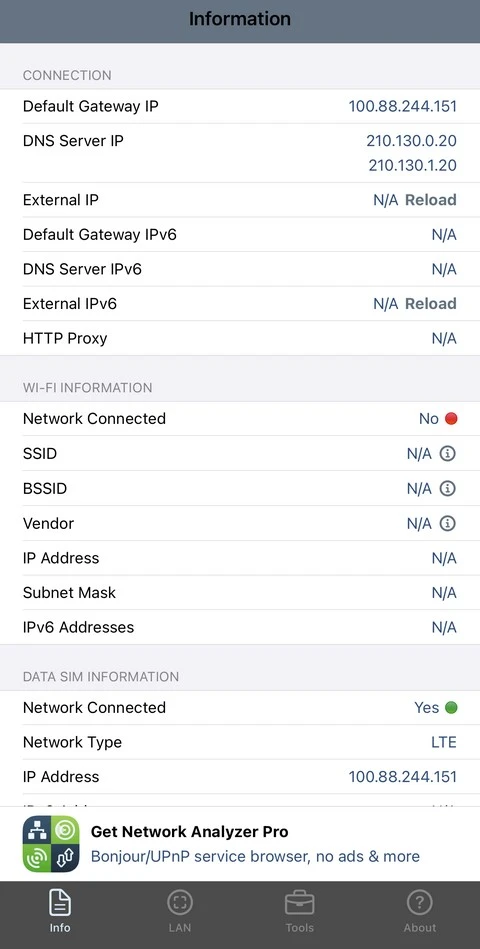Select the SIM IP Address 100.88.244.151 row

pos(240,777)
